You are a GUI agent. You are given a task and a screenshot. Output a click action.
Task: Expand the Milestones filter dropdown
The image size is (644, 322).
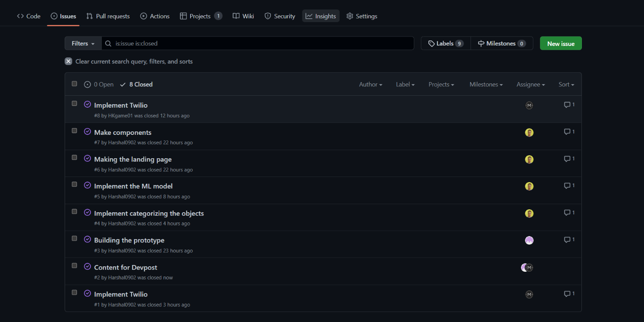(486, 85)
